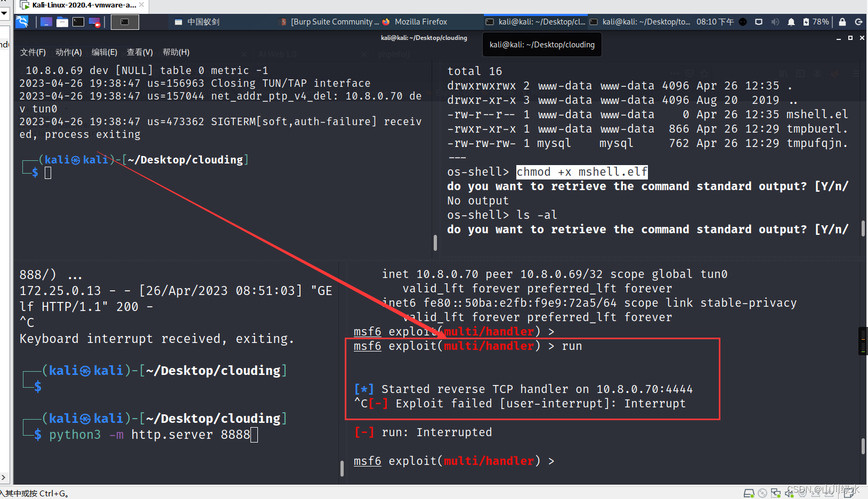Click the bottom-right msf pane scrollbar handle

pyautogui.click(x=863, y=446)
